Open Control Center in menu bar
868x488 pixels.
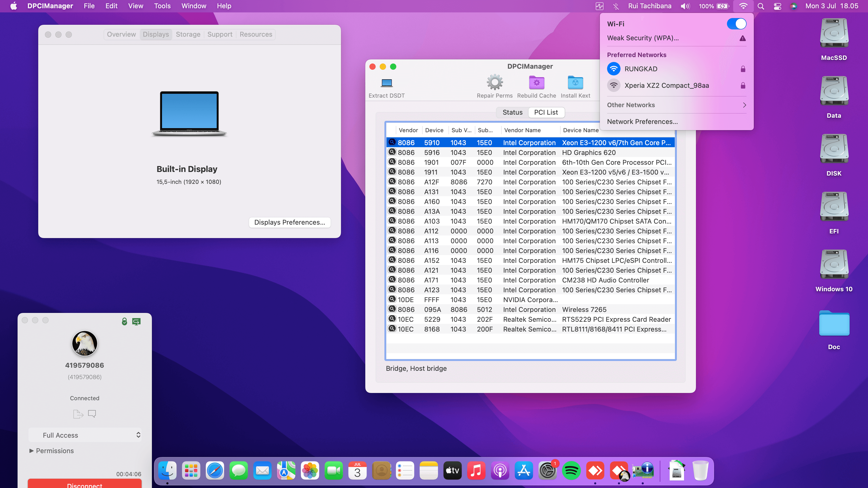(777, 6)
